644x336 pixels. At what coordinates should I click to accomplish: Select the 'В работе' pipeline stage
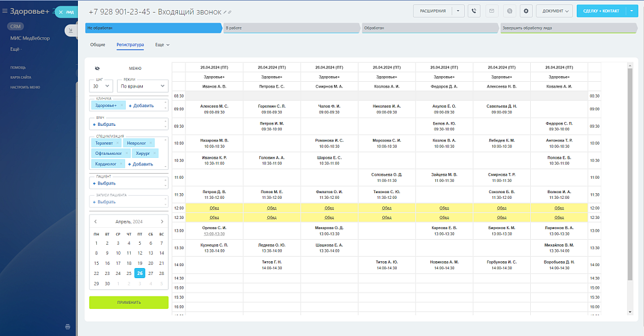point(292,28)
